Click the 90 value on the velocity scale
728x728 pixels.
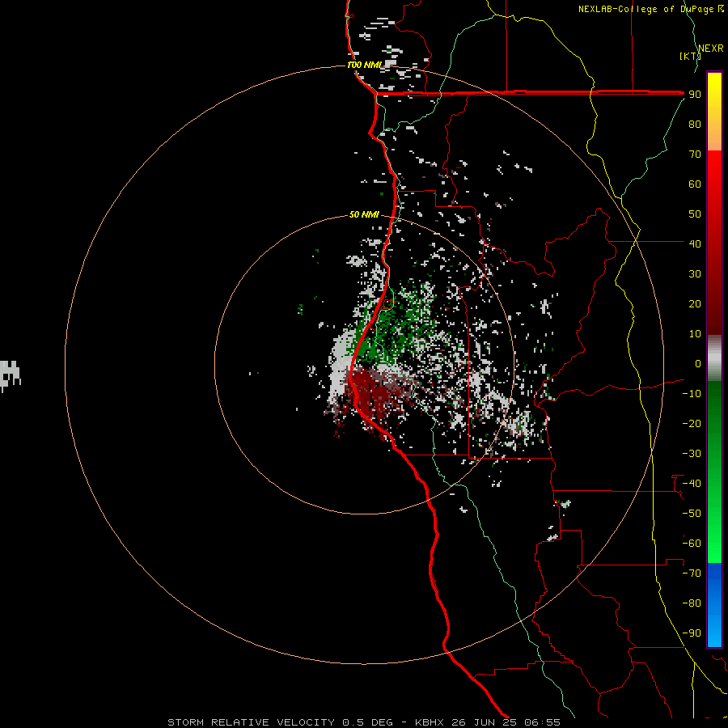(695, 95)
